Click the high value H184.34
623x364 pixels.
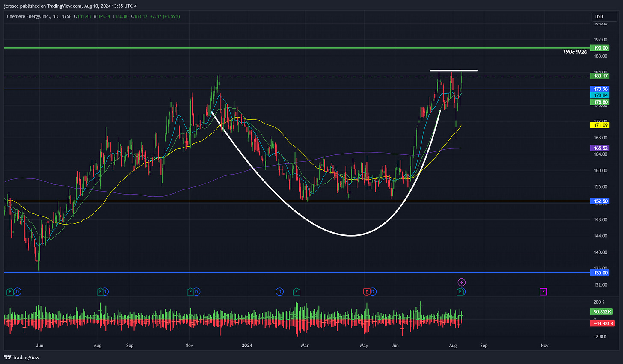click(102, 16)
